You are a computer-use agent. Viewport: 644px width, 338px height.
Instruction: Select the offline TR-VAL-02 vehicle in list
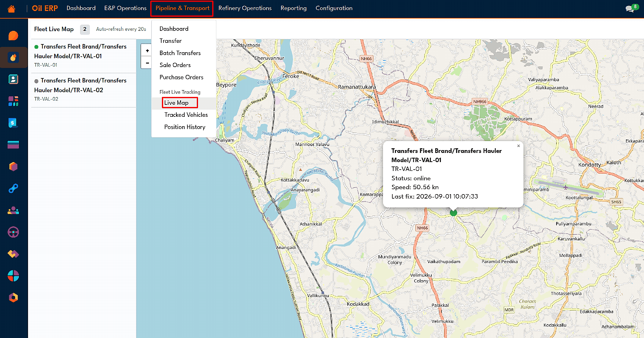click(83, 90)
